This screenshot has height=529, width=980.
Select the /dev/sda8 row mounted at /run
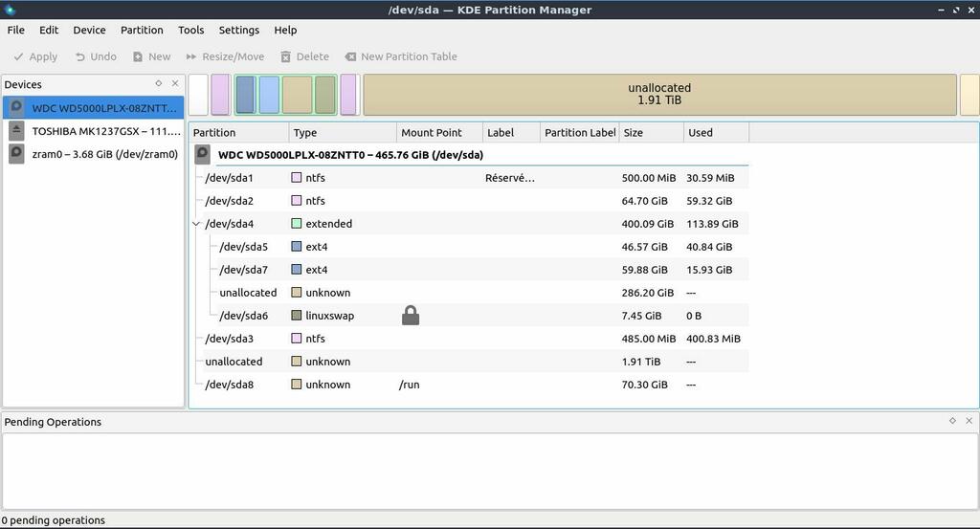pos(230,385)
